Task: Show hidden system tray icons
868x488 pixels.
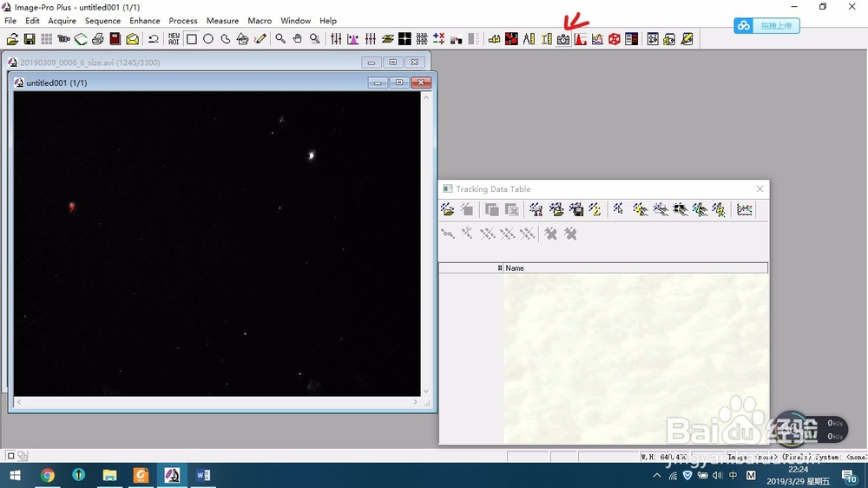Action: [x=656, y=475]
